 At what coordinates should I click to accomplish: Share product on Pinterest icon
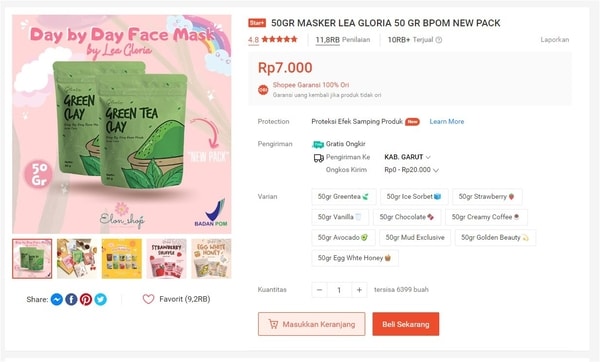coord(86,299)
